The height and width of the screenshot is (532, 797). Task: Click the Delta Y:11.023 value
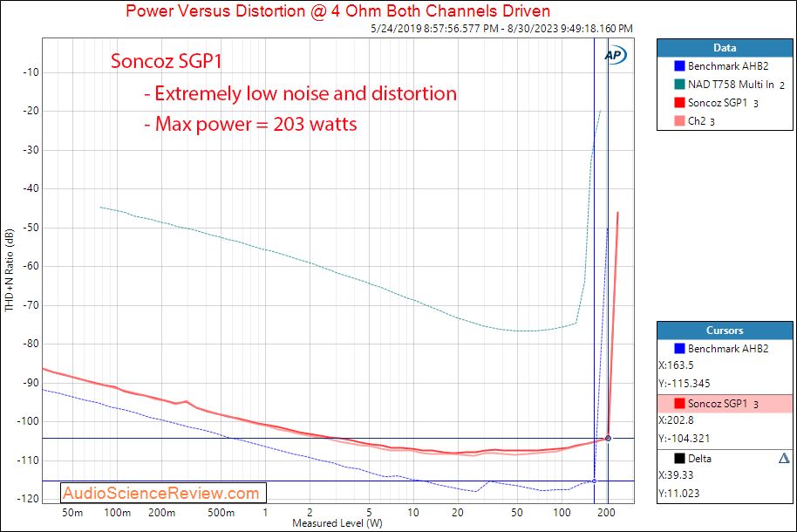[x=678, y=494]
